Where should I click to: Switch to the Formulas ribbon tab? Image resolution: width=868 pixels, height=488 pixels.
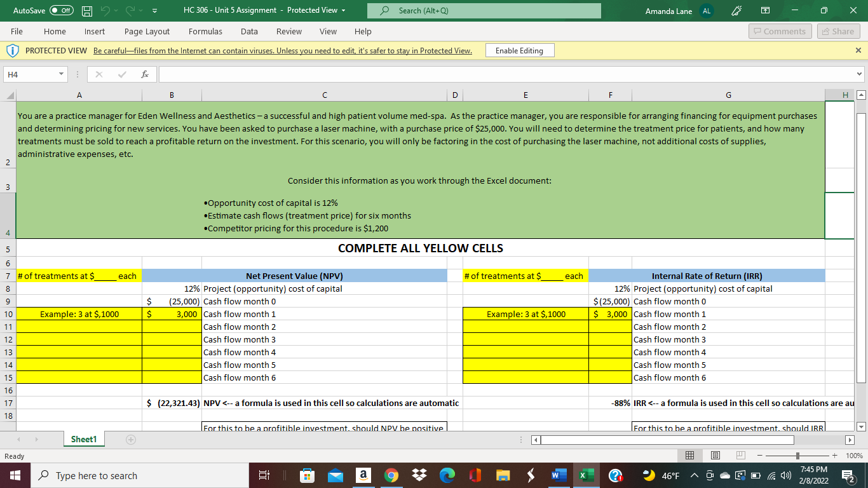pyautogui.click(x=205, y=31)
